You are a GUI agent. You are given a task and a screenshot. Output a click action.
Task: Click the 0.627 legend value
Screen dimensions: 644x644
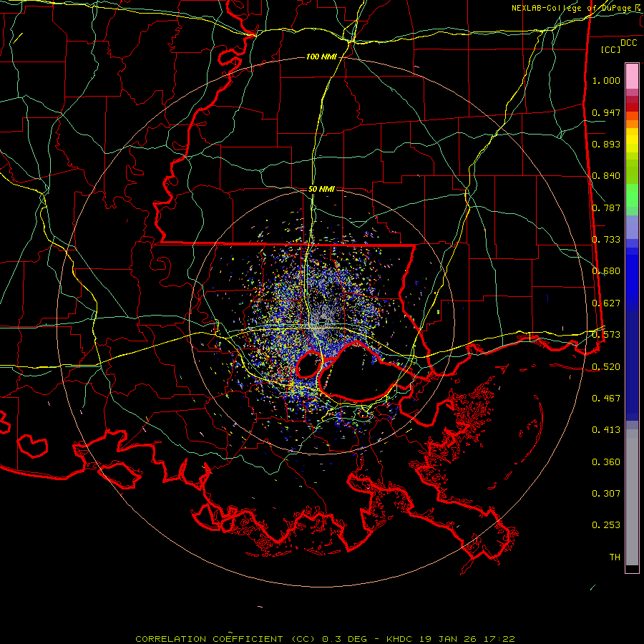[x=606, y=303]
